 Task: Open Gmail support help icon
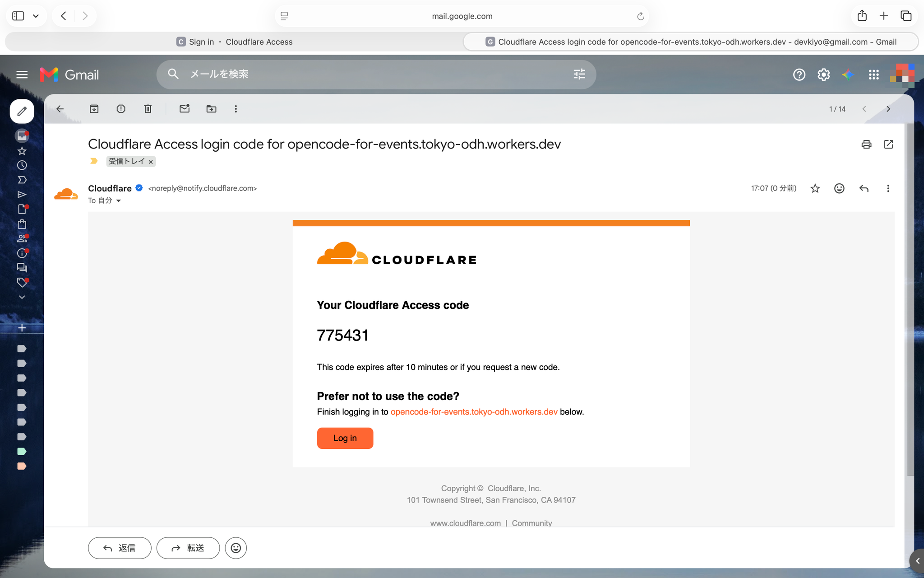point(799,75)
